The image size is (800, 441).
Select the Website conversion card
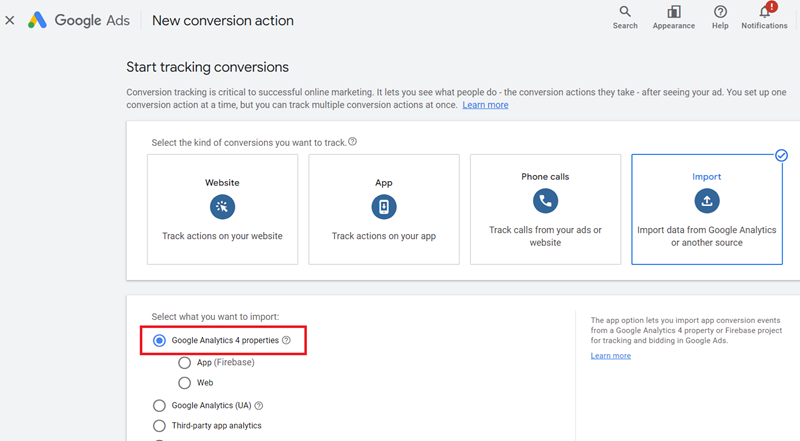[x=222, y=209]
